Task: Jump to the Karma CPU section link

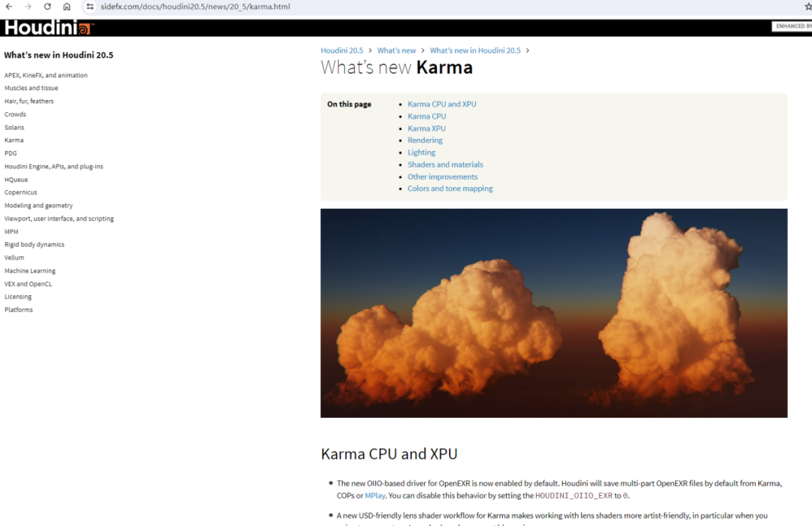Action: coord(427,116)
